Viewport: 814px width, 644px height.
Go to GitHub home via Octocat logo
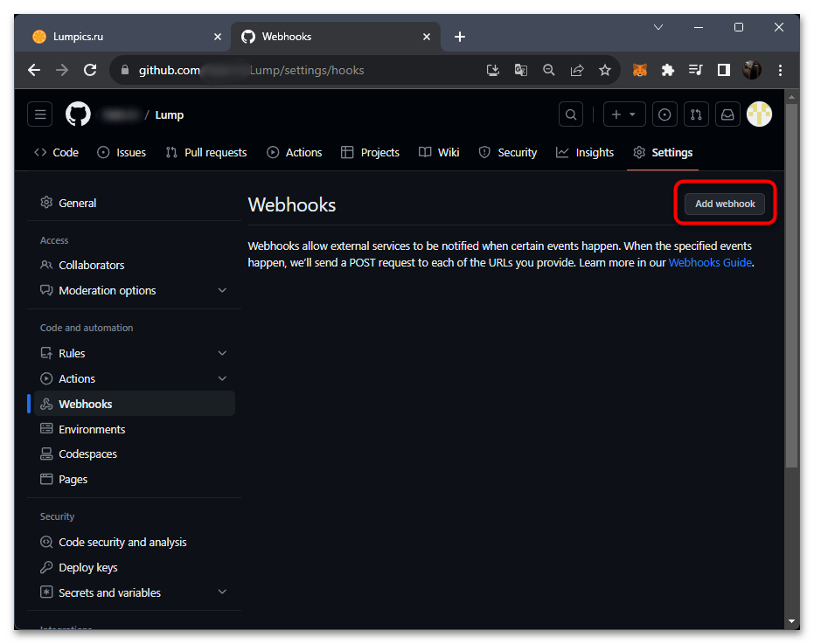pos(78,114)
